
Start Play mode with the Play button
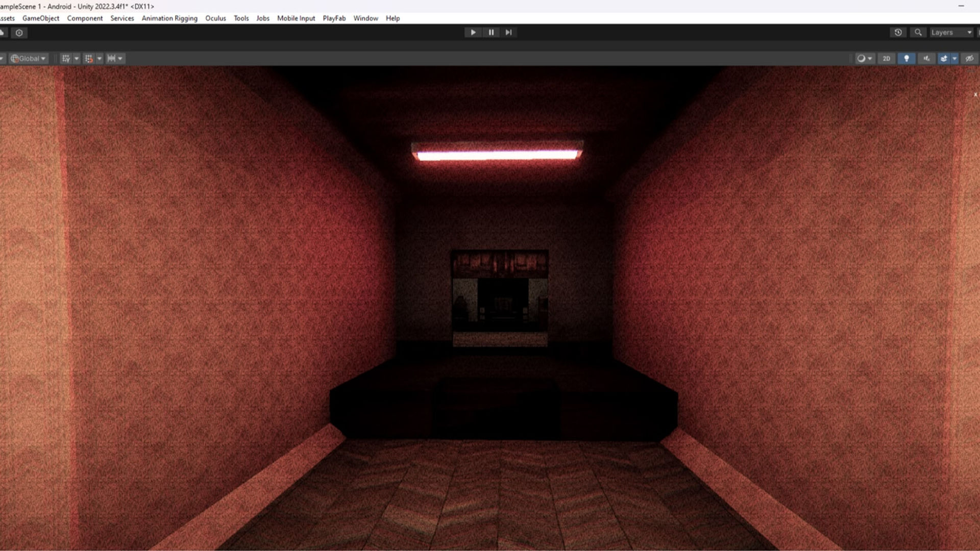(x=473, y=32)
